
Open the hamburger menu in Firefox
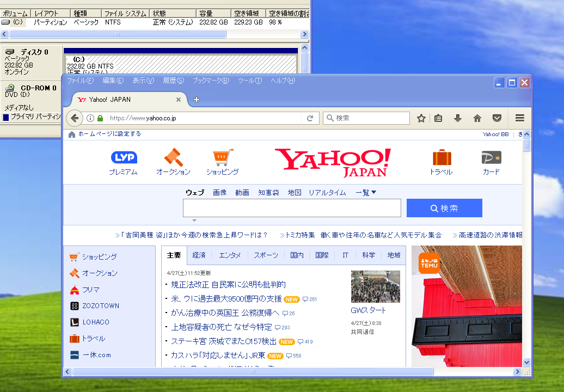coord(519,118)
